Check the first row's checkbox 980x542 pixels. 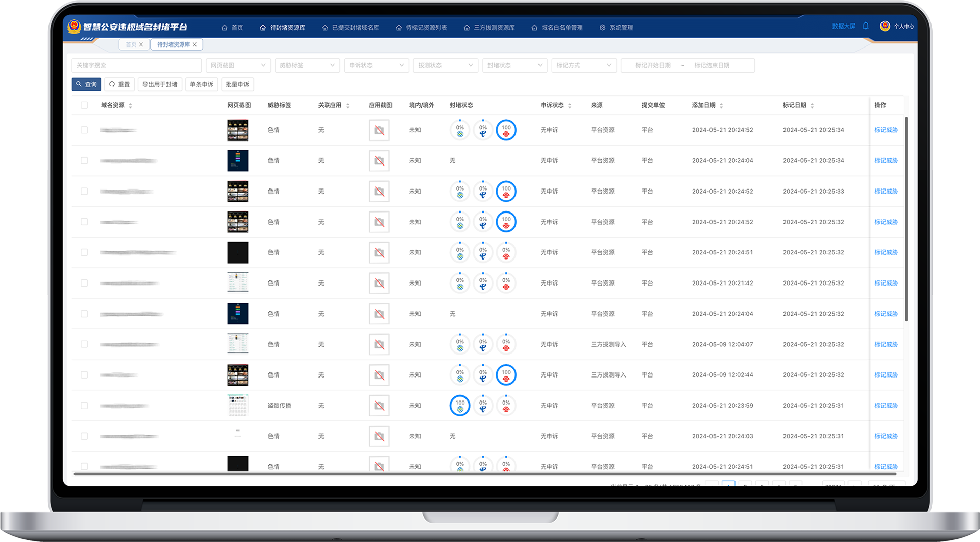click(84, 130)
